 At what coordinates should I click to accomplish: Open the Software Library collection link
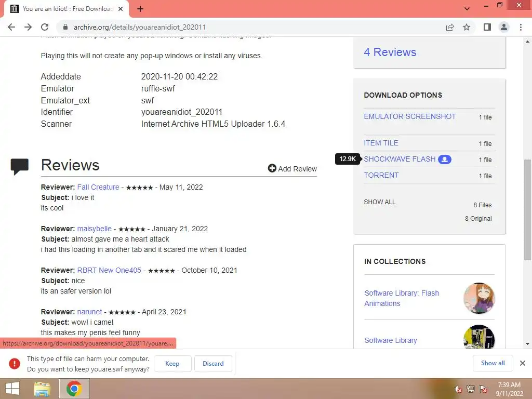[391, 340]
